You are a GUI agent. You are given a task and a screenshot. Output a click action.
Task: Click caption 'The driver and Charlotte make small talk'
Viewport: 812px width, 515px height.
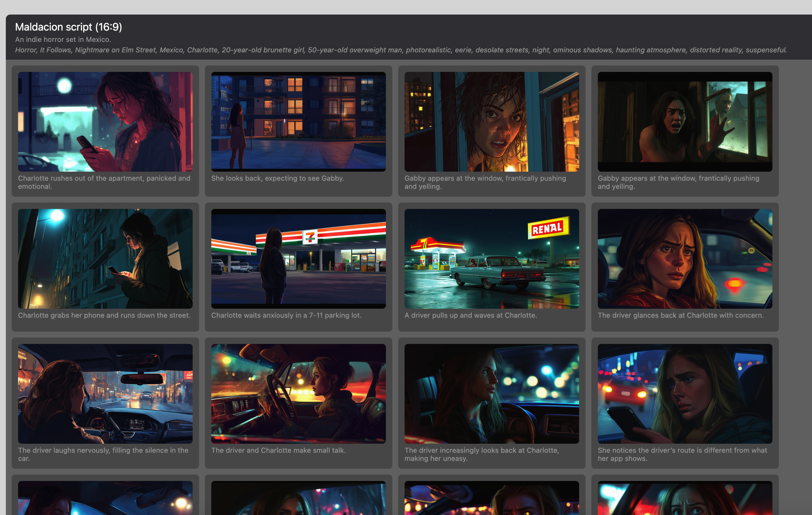278,450
